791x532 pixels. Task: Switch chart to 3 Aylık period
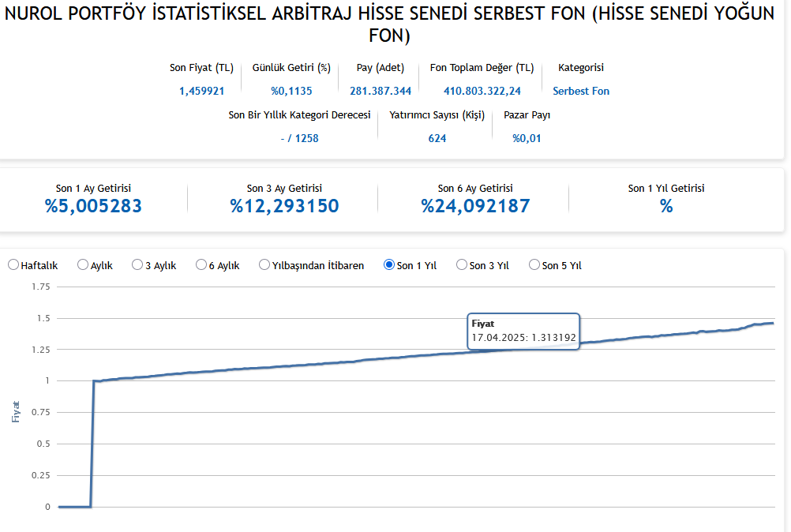click(x=137, y=265)
